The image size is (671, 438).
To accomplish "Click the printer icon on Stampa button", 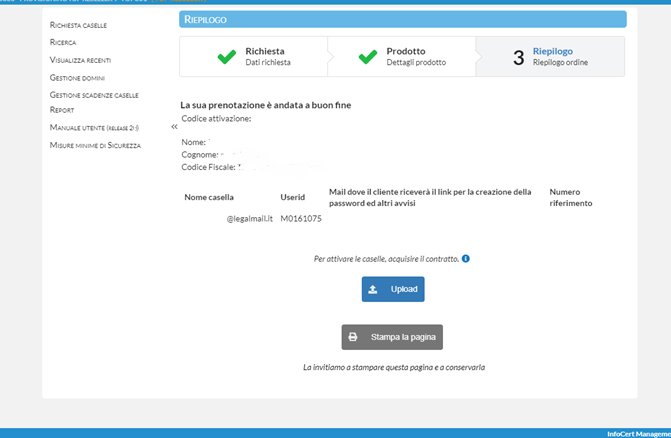I will (353, 337).
